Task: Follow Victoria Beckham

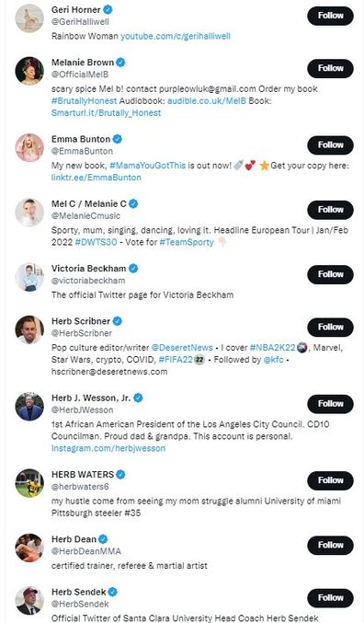Action: (330, 274)
